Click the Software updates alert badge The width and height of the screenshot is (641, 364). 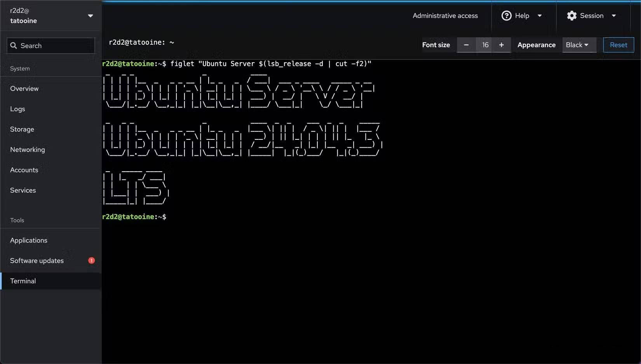(91, 260)
